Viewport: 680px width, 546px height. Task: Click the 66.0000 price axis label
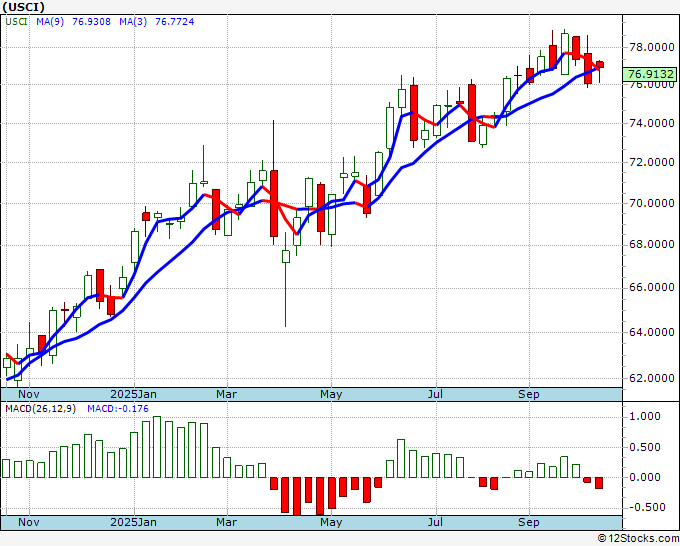point(652,288)
